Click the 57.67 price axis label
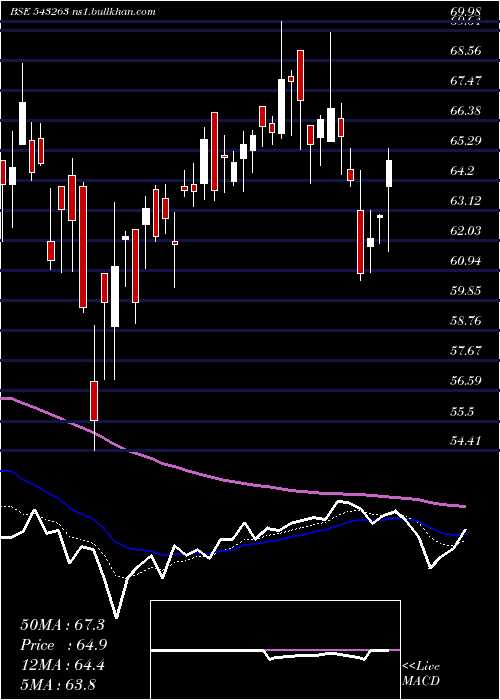Image resolution: width=500 pixels, height=700 pixels. pos(466,351)
